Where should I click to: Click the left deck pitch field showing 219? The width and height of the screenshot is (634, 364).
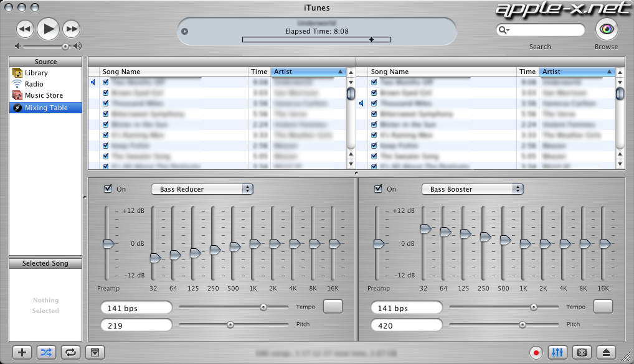coord(136,325)
